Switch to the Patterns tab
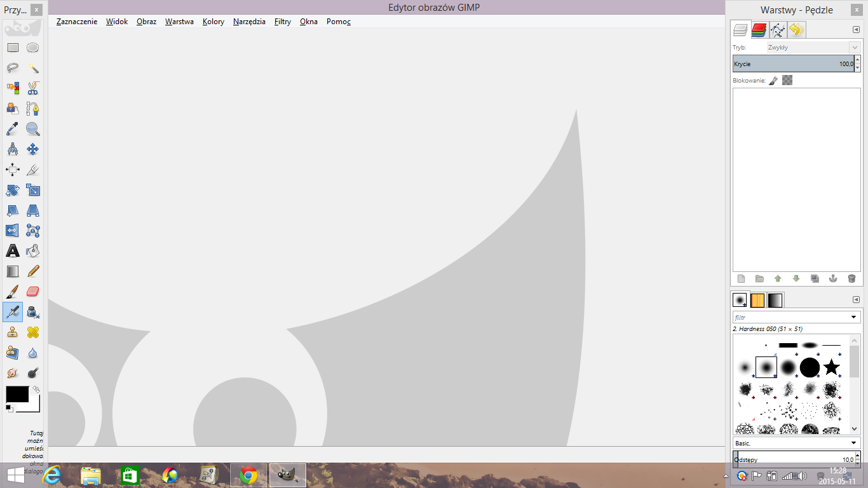This screenshot has height=488, width=868. [x=757, y=300]
